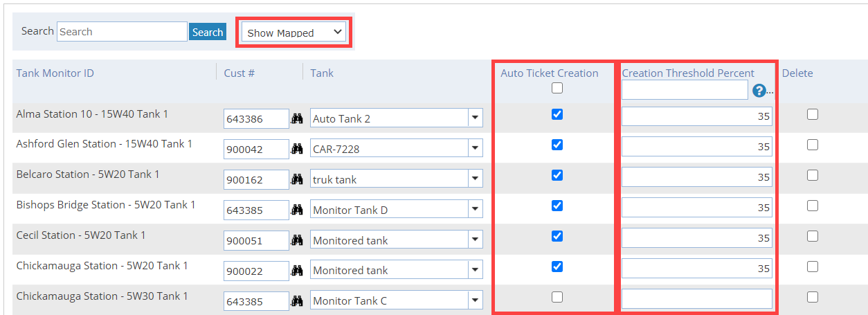Click Cust # field for Chickamauga 5W30 Tank 1
Screen dimensions: 868x315
point(256,301)
